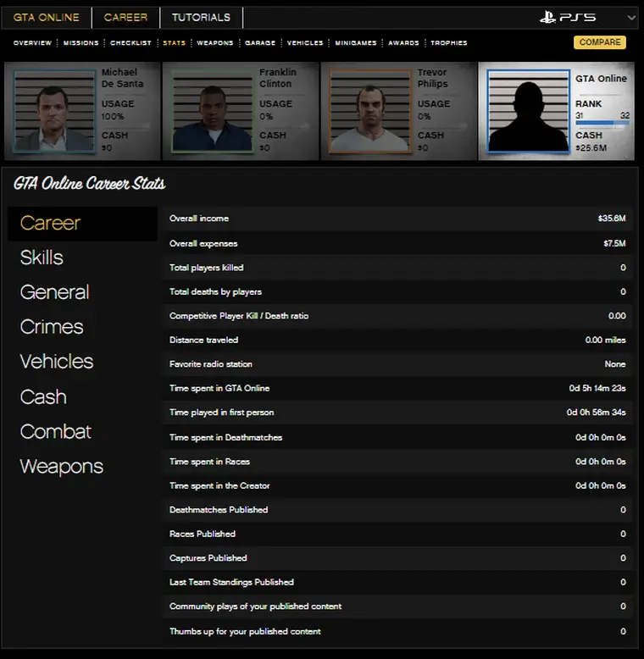Select the GTA Online silhouette character
The image size is (644, 659).
click(529, 110)
